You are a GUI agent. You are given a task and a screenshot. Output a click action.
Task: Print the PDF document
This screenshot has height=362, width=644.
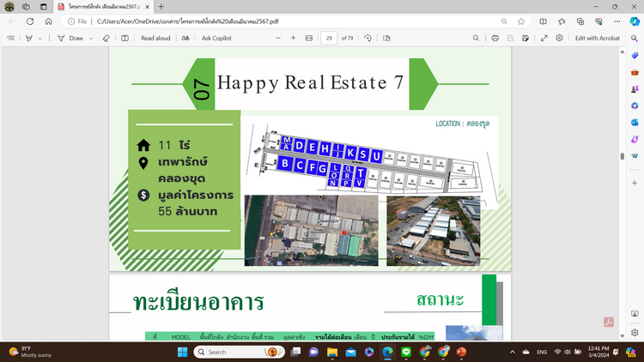495,38
